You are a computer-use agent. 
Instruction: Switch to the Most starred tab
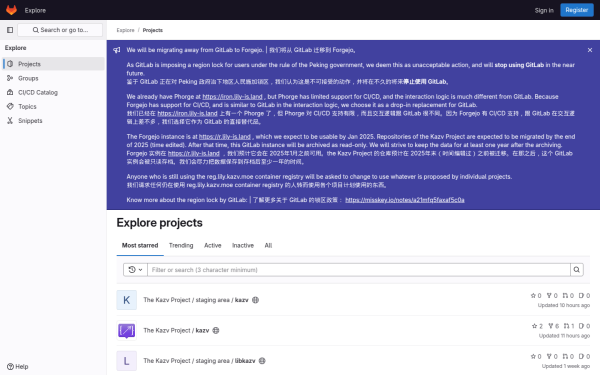(x=140, y=245)
